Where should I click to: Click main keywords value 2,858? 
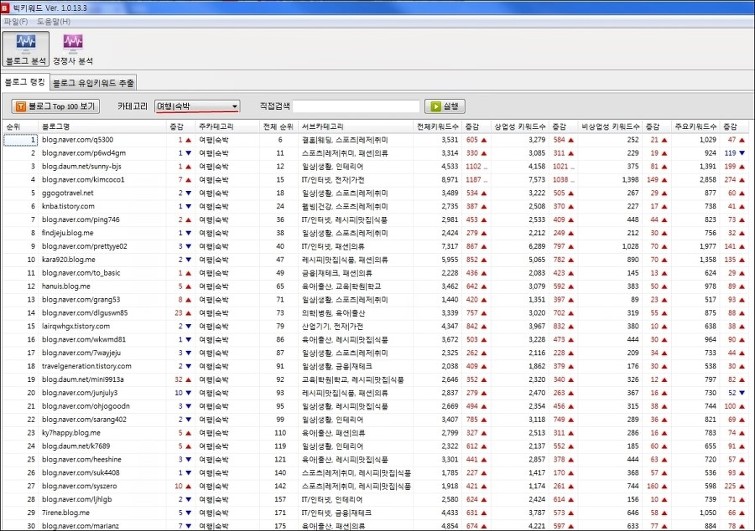coord(707,180)
